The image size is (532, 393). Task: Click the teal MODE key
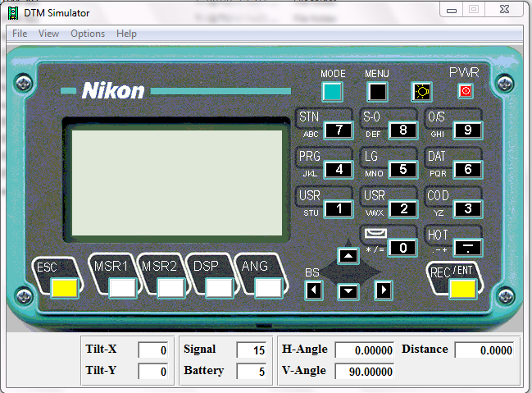coord(332,92)
